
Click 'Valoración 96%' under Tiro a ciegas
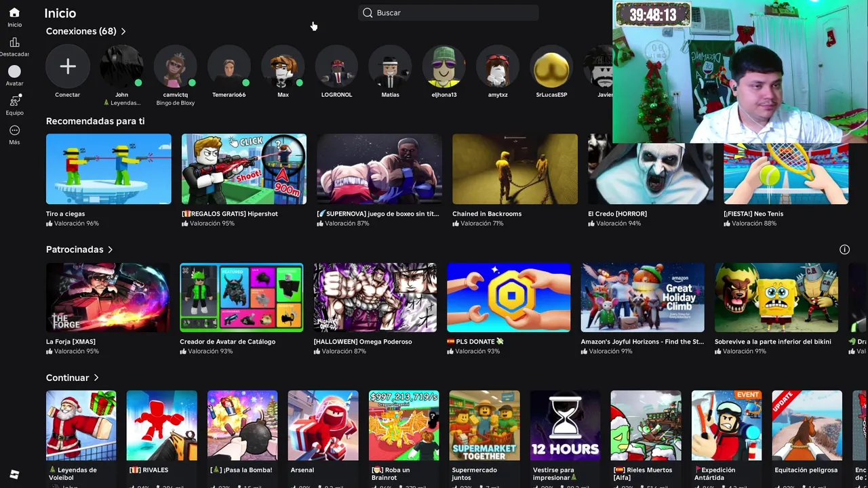coord(73,223)
